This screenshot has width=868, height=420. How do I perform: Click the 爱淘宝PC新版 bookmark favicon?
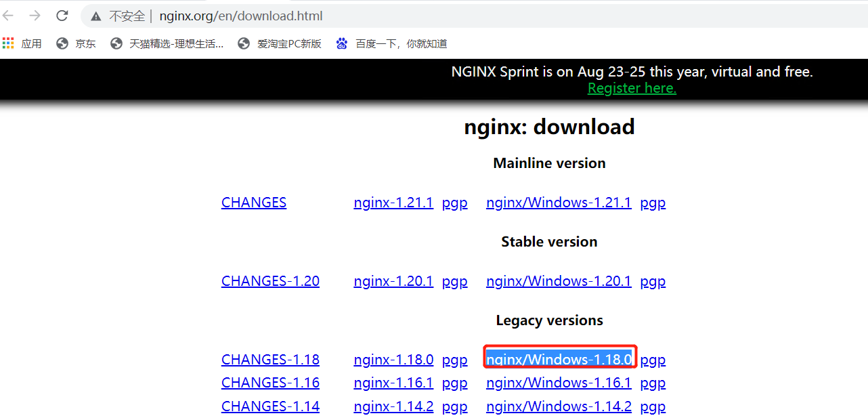[242, 43]
